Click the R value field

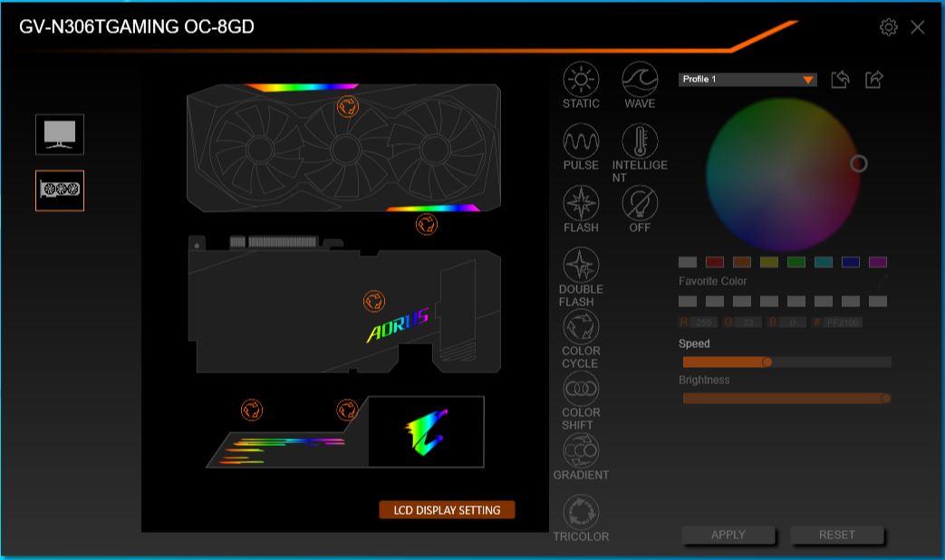pyautogui.click(x=703, y=323)
